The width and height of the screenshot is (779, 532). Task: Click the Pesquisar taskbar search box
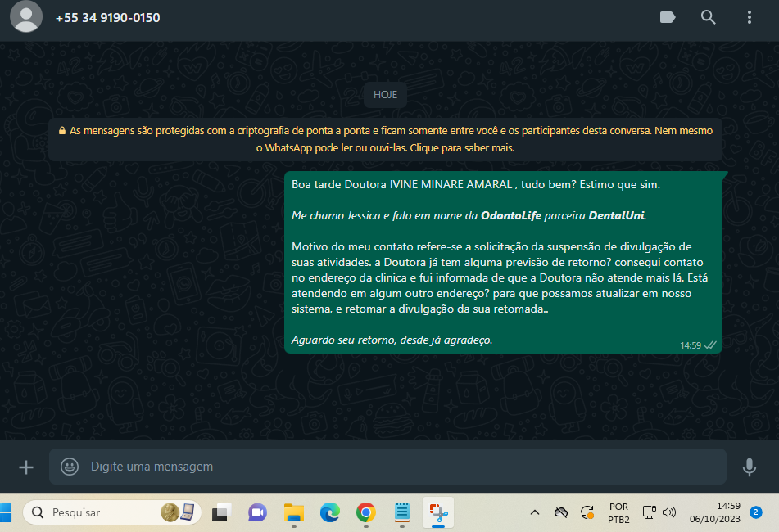111,512
